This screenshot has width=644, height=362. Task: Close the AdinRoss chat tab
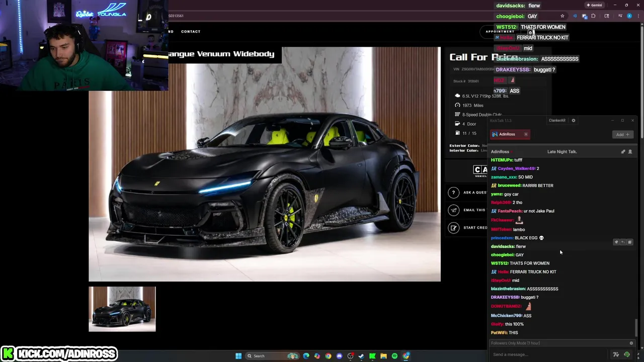(x=526, y=134)
